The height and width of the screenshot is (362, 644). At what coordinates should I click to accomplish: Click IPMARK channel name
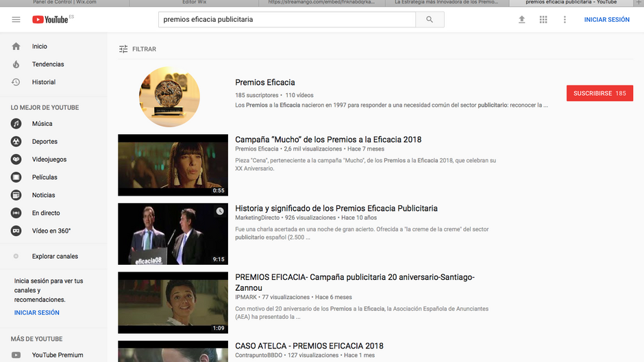(245, 297)
